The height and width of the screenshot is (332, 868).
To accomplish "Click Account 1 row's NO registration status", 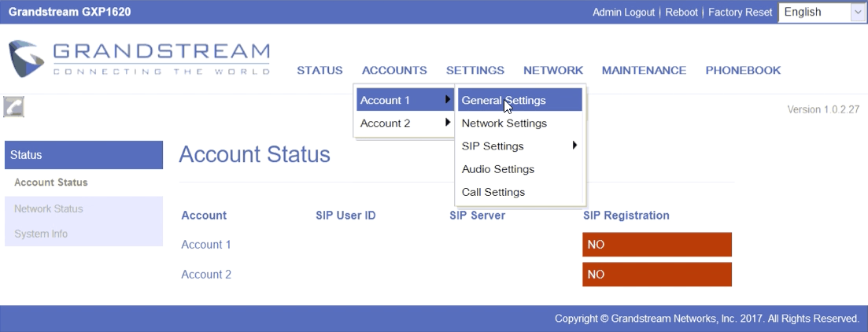I will pyautogui.click(x=657, y=245).
